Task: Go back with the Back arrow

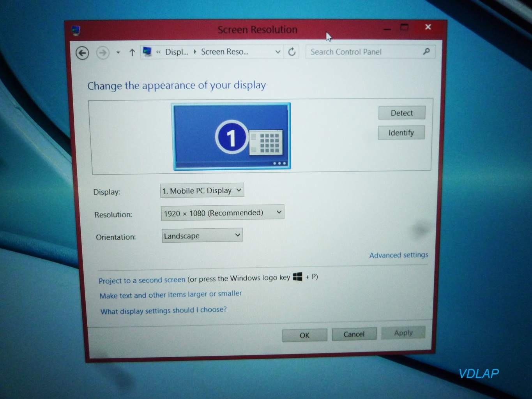Action: (82, 53)
